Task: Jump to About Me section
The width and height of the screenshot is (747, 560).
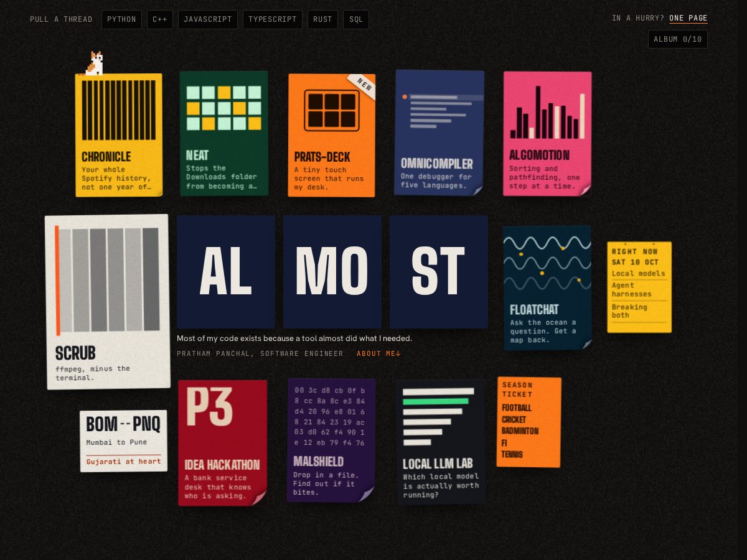Action: (x=378, y=353)
